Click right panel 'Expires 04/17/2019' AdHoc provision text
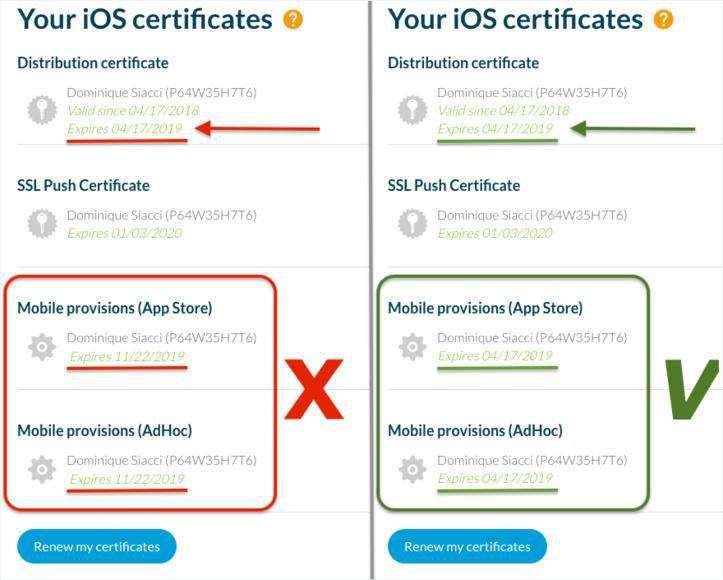This screenshot has height=580, width=723. (x=495, y=478)
